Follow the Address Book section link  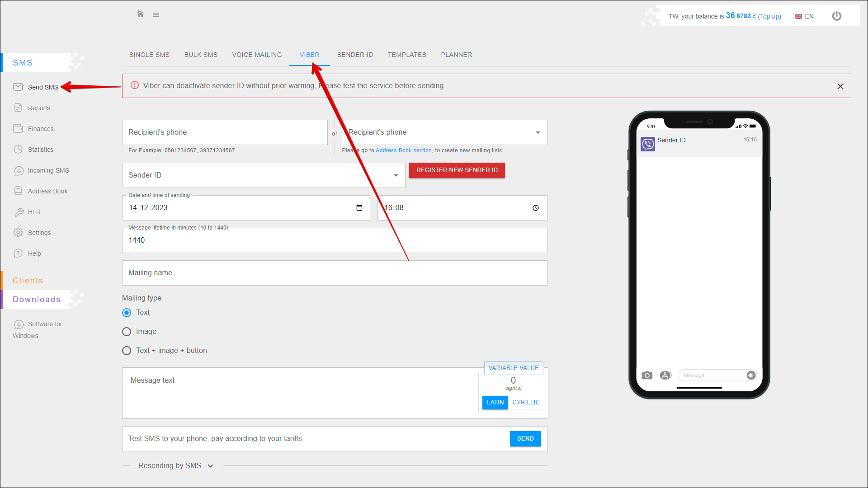403,150
